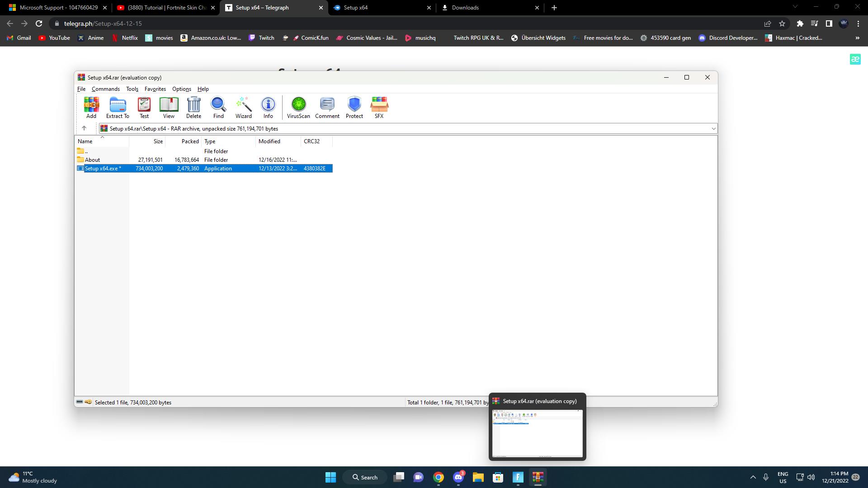Click the Protect archive icon

(x=354, y=107)
